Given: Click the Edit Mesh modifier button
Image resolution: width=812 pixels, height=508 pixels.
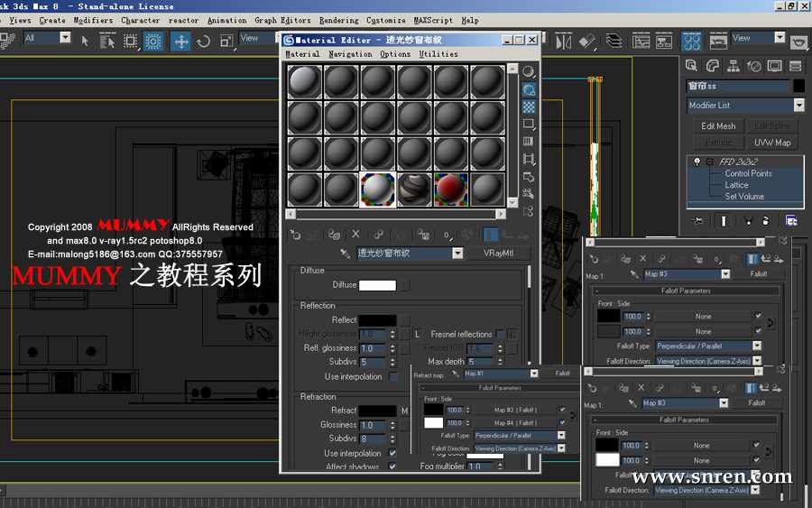Looking at the screenshot, I should pos(718,125).
